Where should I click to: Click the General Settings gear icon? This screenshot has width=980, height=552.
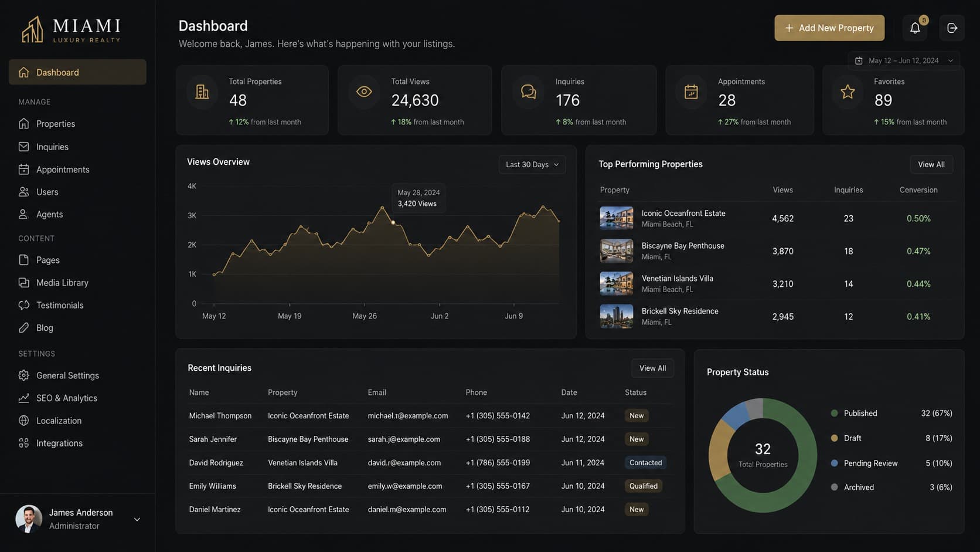[23, 375]
